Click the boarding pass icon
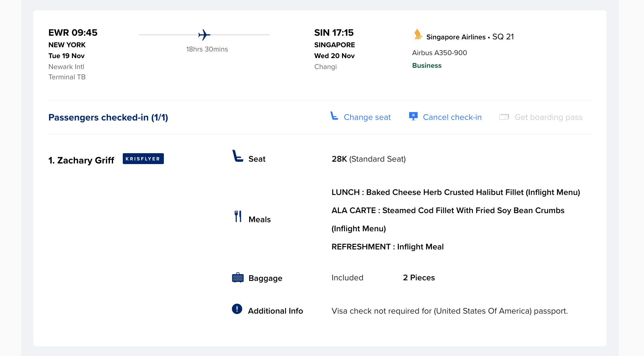The image size is (644, 356). point(504,117)
